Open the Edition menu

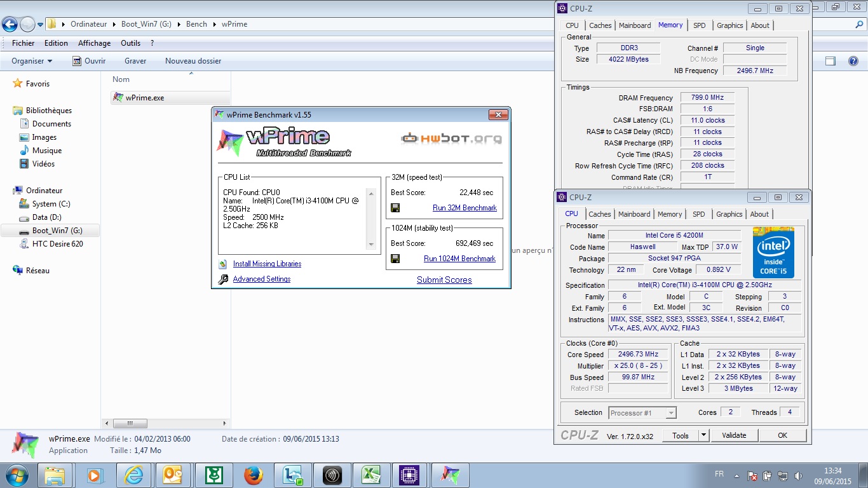[x=56, y=43]
